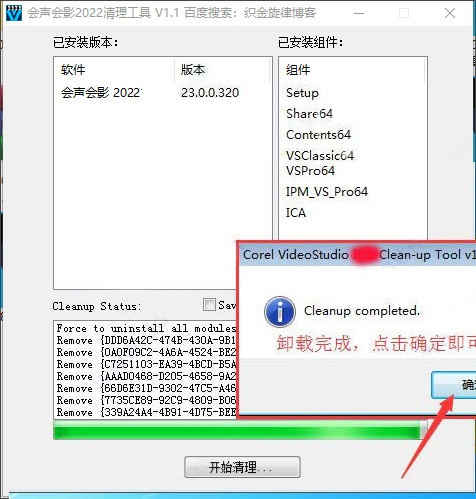
Task: Minimize the cleanup tool window
Action: pos(359,13)
